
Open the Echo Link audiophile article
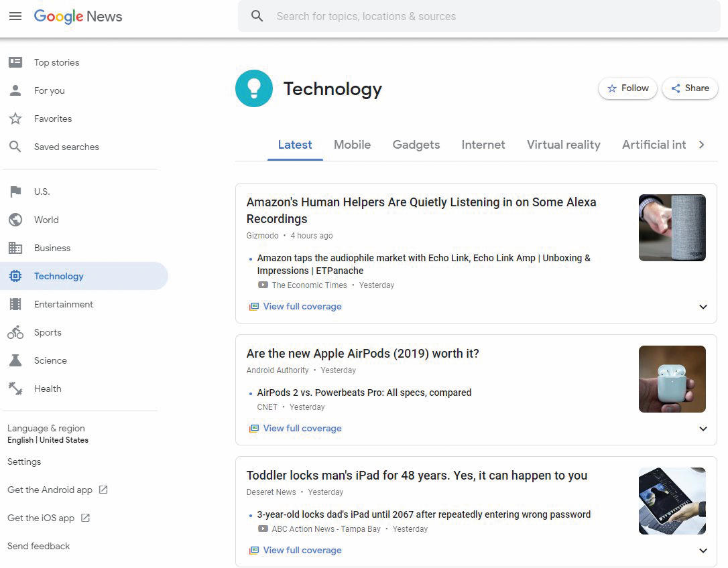point(424,264)
